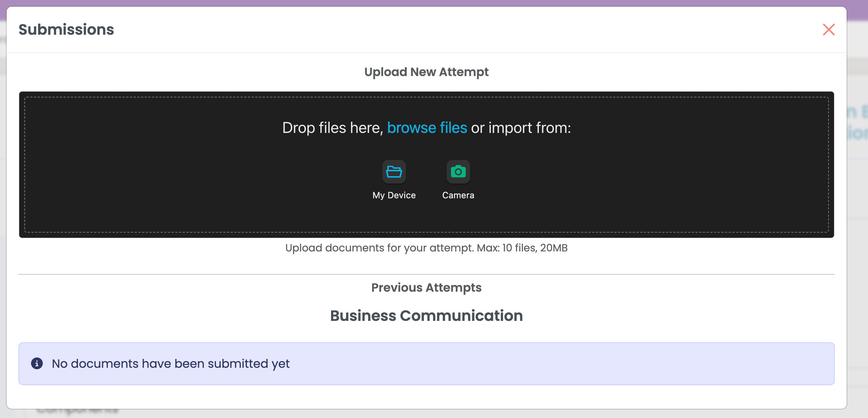This screenshot has height=418, width=868.
Task: Click the Submissions dialog title
Action: coord(66,30)
